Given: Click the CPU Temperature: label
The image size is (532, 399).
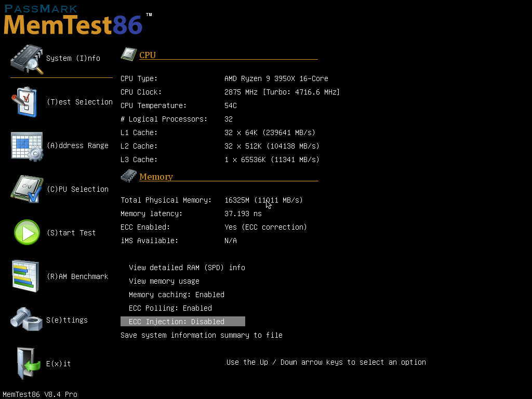Looking at the screenshot, I should point(153,105).
